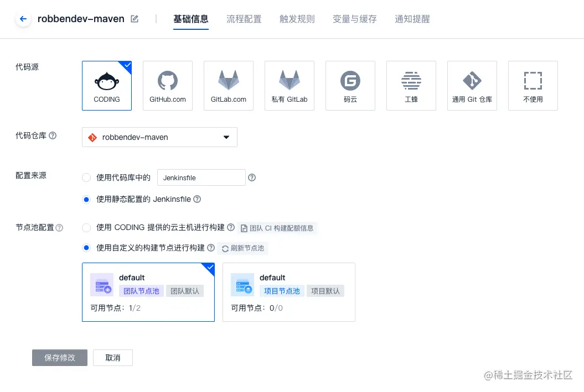Switch to 流程配置 tab
Viewport: 584px width, 392px height.
(244, 19)
